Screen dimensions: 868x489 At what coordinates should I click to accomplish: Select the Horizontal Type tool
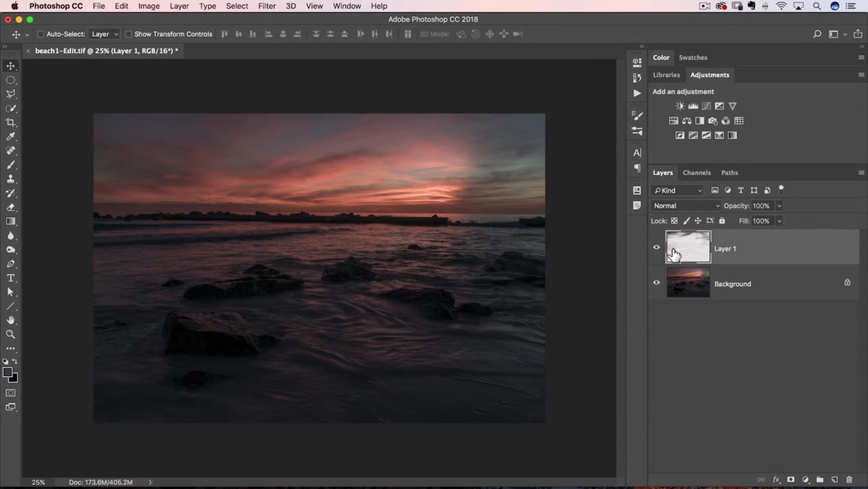(11, 278)
